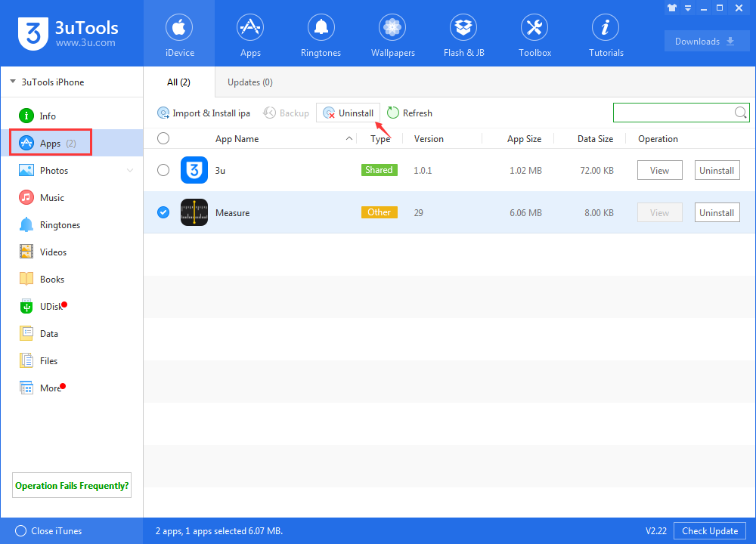756x544 pixels.
Task: Uninstall the Measure app
Action: [x=717, y=212]
